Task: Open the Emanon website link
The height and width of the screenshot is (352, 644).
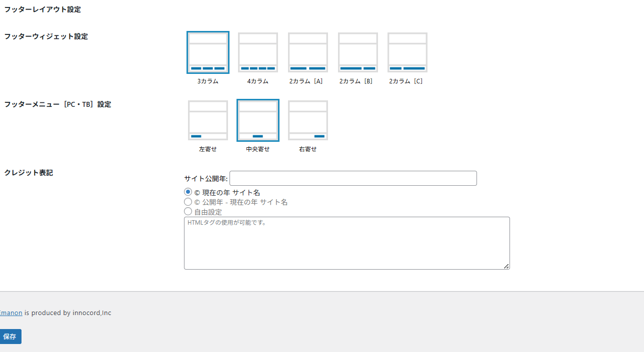Action: [11, 313]
